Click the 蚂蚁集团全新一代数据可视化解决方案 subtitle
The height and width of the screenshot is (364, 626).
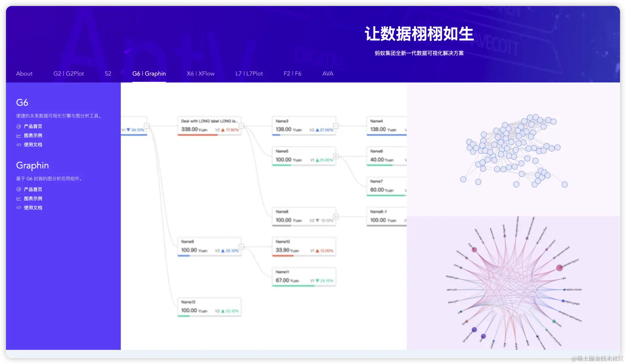tap(419, 53)
